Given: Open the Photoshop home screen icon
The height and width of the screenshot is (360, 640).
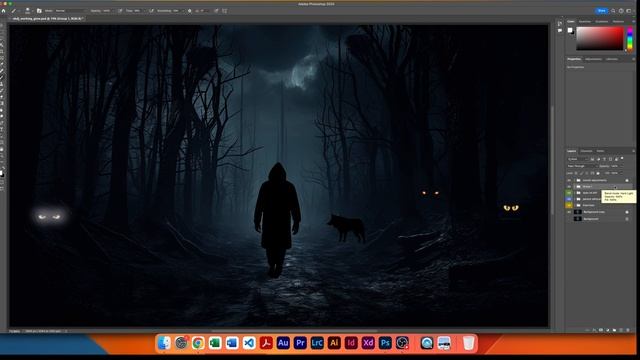Looking at the screenshot, I should click(x=4, y=11).
